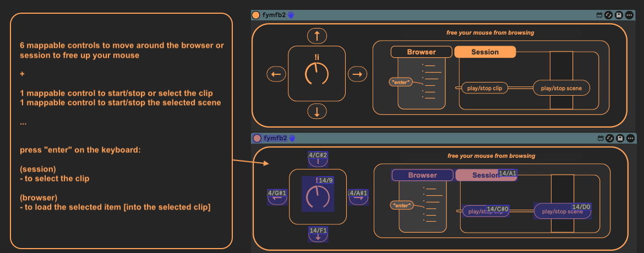Screen dimensions: 644x253
Task: Click the up arrow on the unmapped device
Action: click(317, 36)
